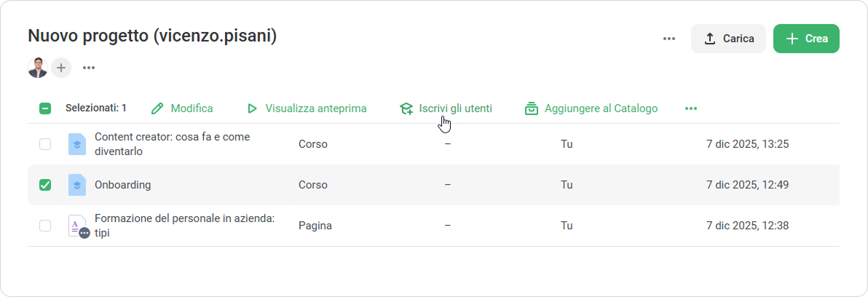The image size is (868, 297).
Task: Click the green Crea button
Action: (x=806, y=39)
